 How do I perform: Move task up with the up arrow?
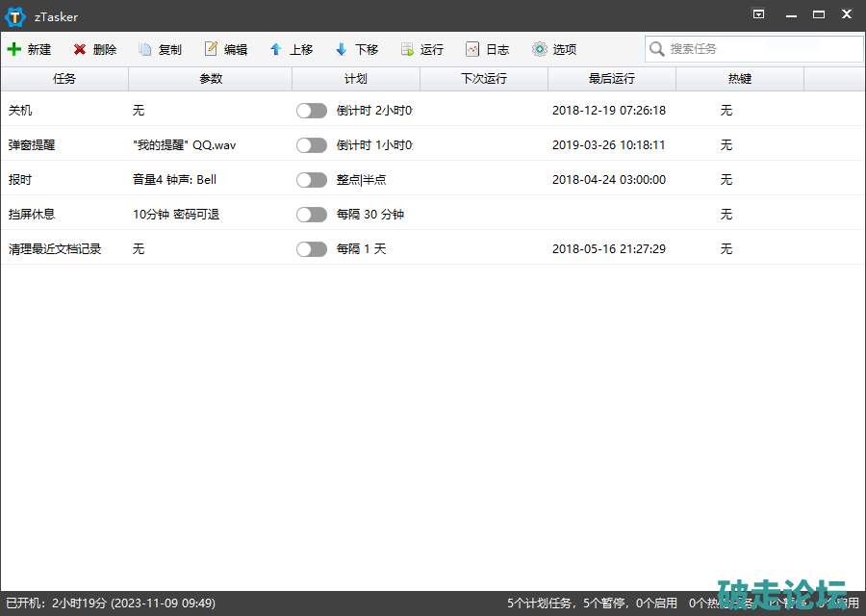[276, 49]
